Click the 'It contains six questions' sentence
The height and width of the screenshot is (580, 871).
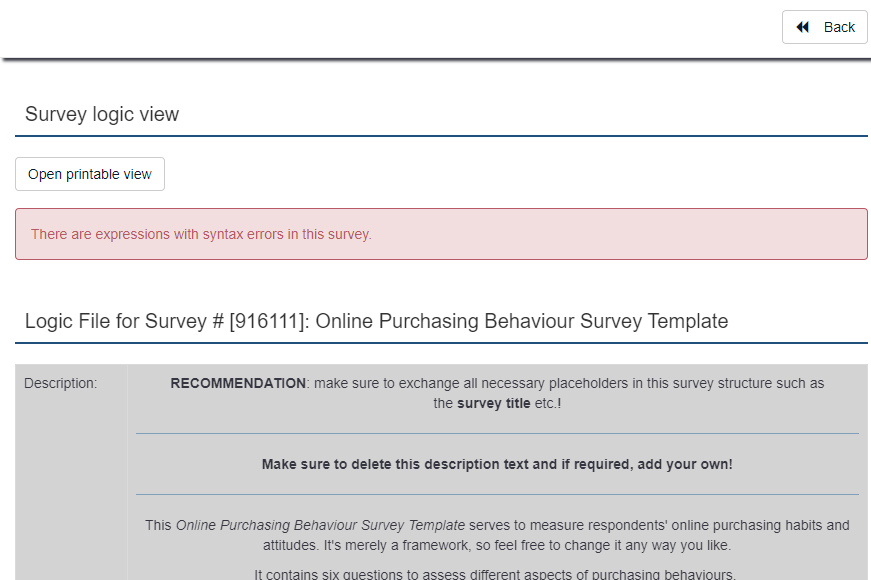point(495,574)
